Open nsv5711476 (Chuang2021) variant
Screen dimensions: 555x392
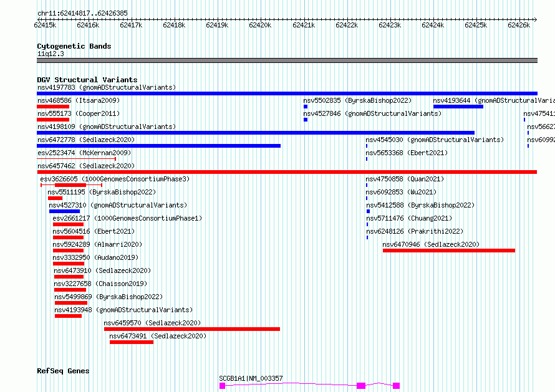[409, 218]
